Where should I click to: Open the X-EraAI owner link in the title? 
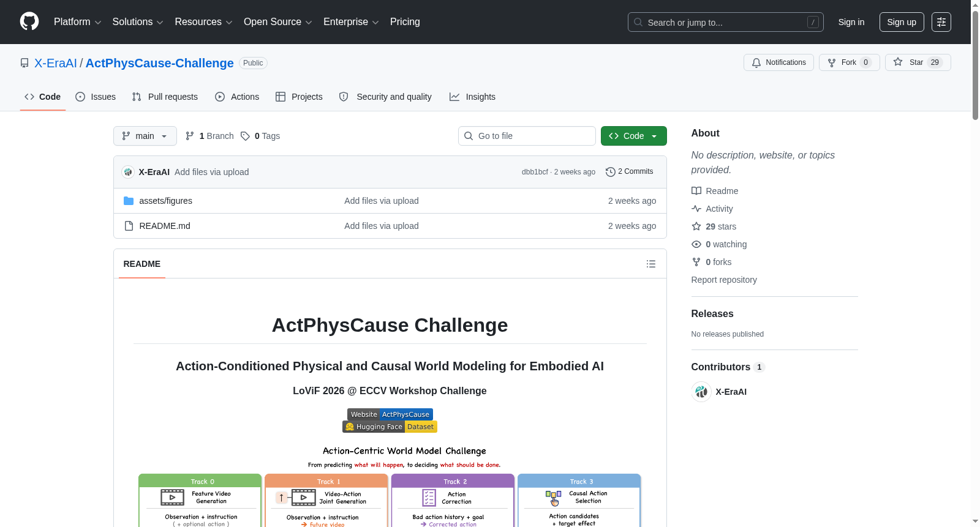point(56,63)
